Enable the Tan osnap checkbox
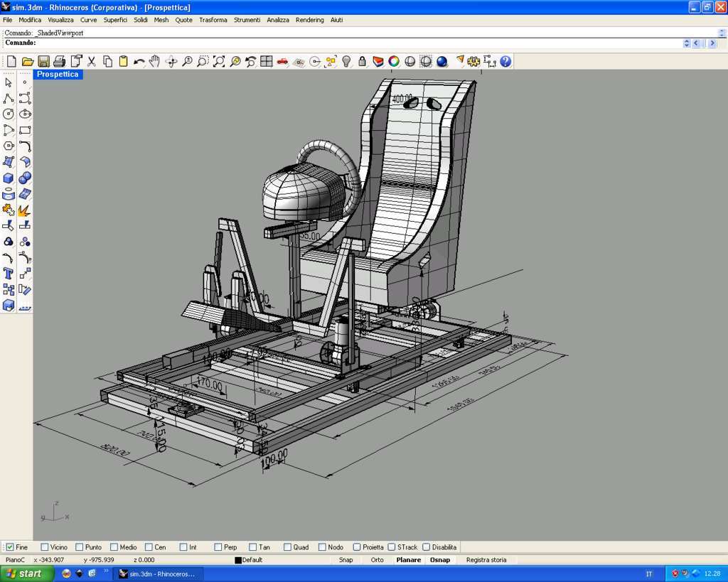This screenshot has width=728, height=582. click(x=252, y=547)
